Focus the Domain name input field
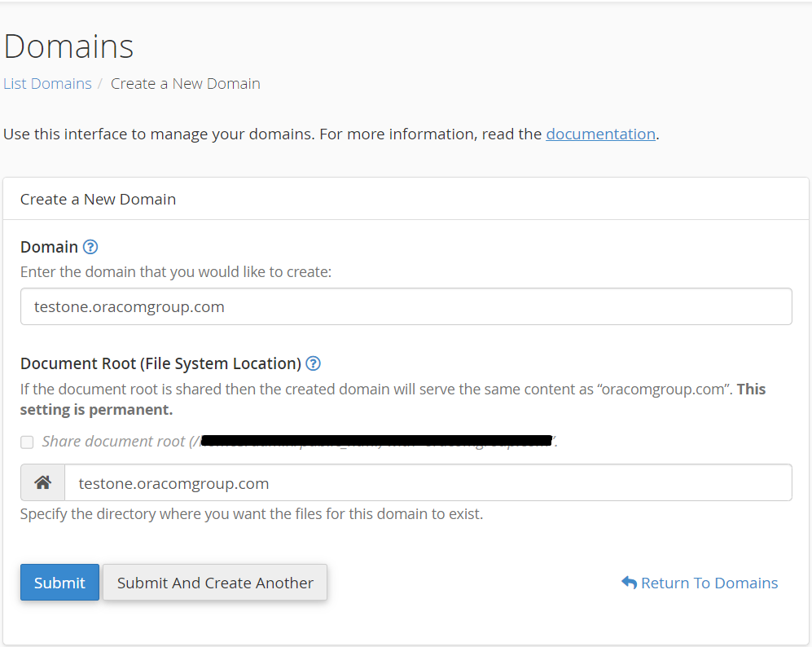The image size is (812, 647). click(406, 306)
